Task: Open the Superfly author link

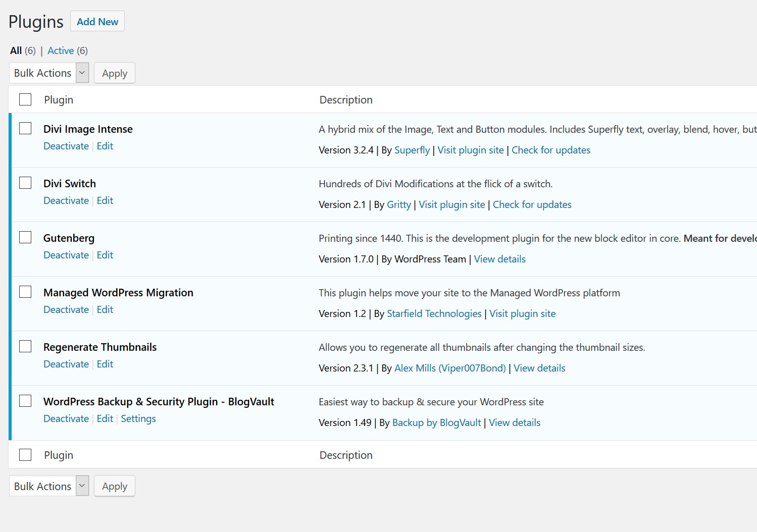Action: click(x=412, y=150)
